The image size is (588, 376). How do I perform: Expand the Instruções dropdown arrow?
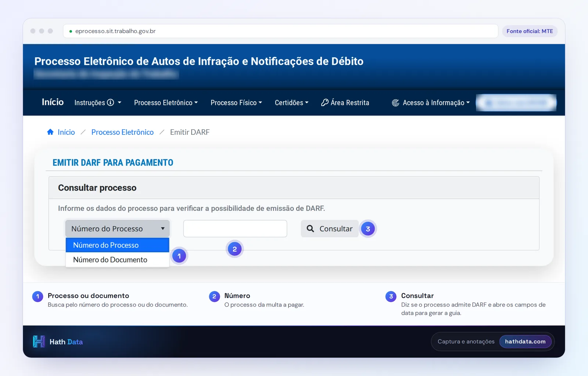[x=119, y=103]
